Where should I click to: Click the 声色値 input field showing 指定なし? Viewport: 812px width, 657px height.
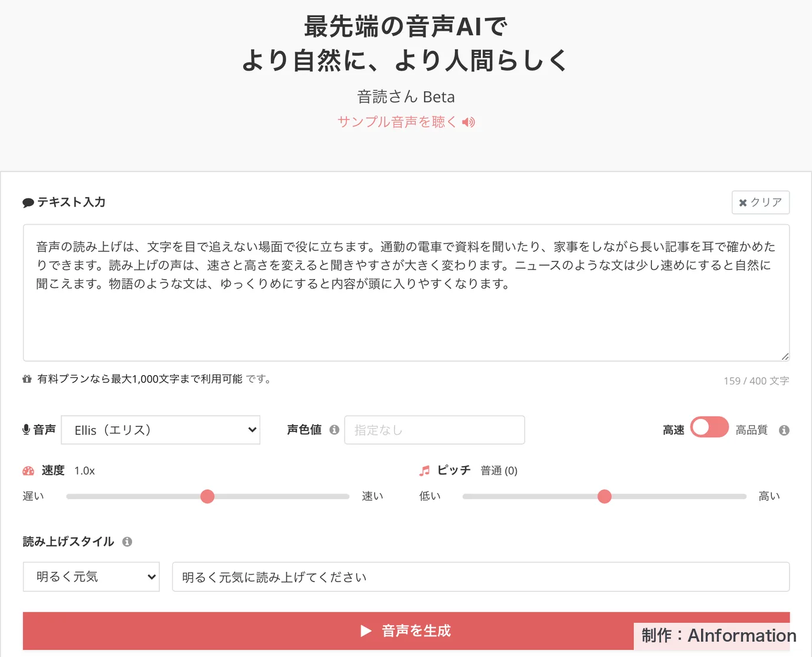[434, 430]
